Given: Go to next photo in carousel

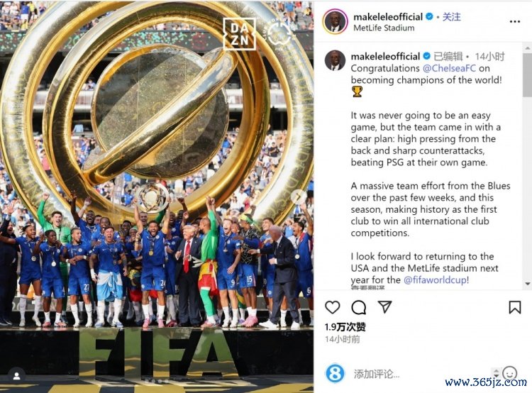Looking at the screenshot, I should point(298,196).
